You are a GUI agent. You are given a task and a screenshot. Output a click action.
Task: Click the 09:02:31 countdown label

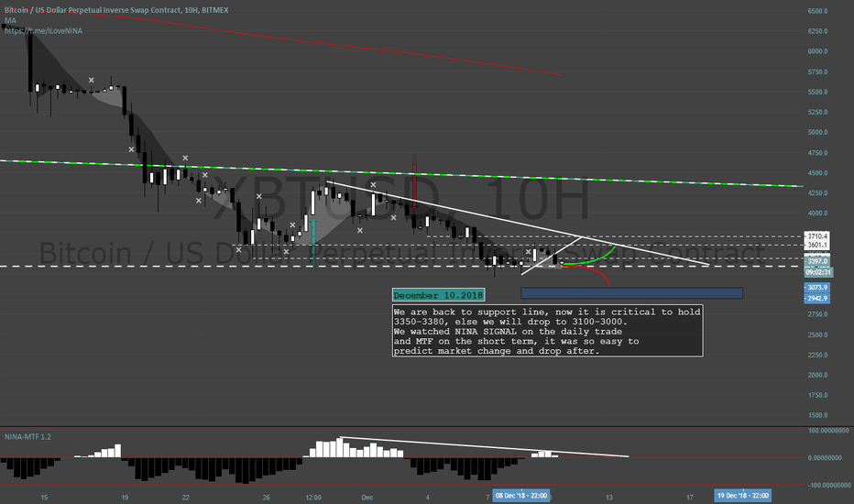[818, 272]
